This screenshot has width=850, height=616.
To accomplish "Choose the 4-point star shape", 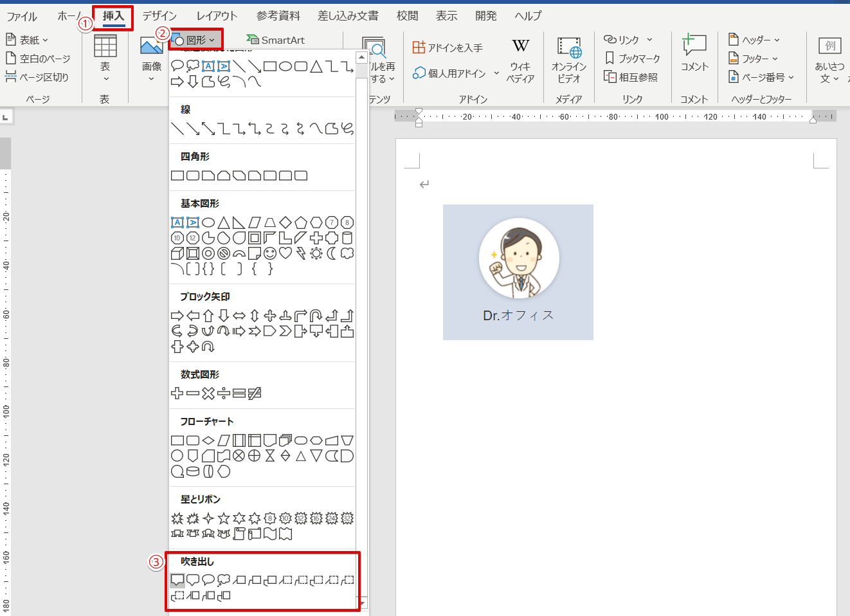I will [208, 518].
